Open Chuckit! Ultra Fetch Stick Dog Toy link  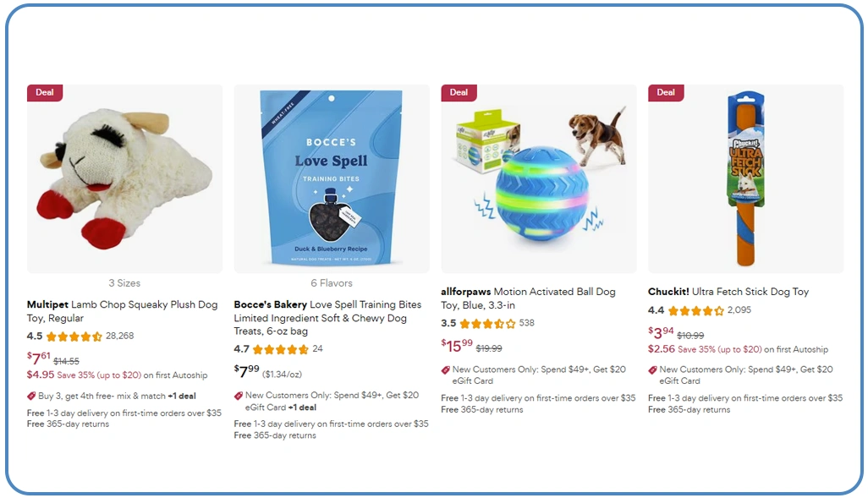728,292
